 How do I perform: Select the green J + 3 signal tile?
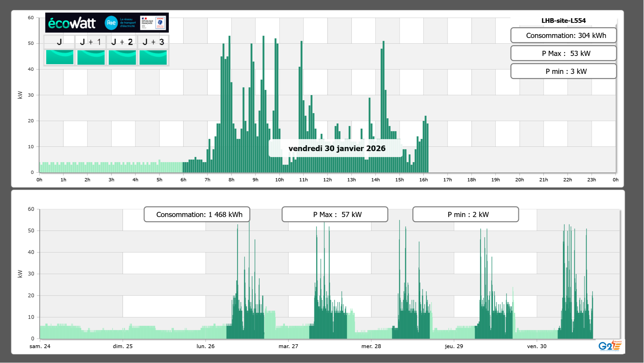pyautogui.click(x=153, y=57)
